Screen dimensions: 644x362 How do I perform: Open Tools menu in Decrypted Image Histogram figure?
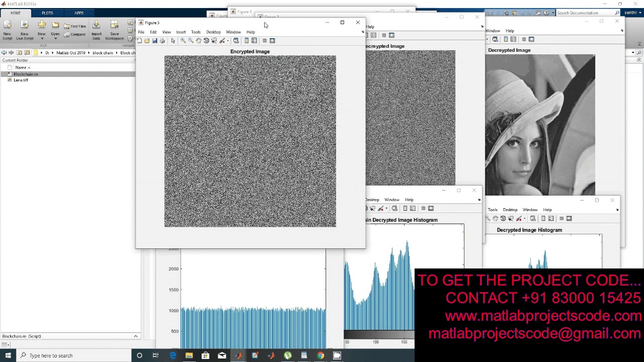pyautogui.click(x=493, y=210)
